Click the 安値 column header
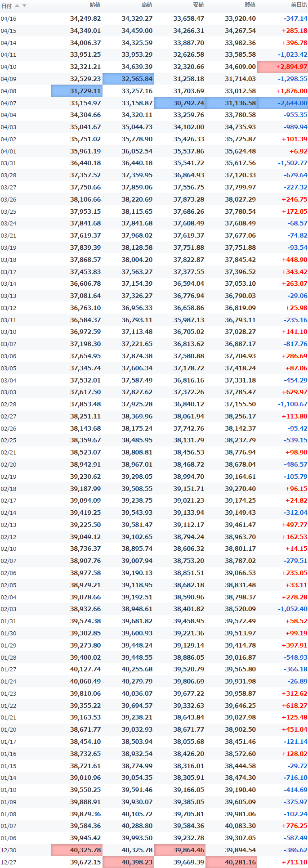Screen dimensions: 308x868 [x=198, y=5]
